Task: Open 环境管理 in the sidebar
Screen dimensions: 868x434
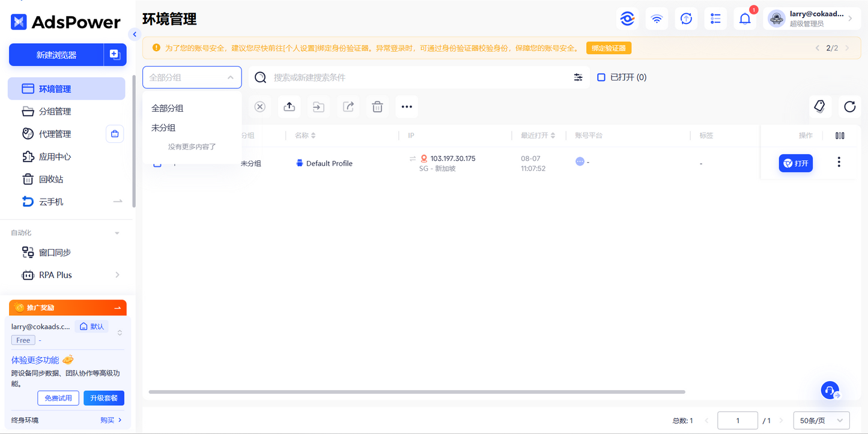Action: pyautogui.click(x=66, y=89)
